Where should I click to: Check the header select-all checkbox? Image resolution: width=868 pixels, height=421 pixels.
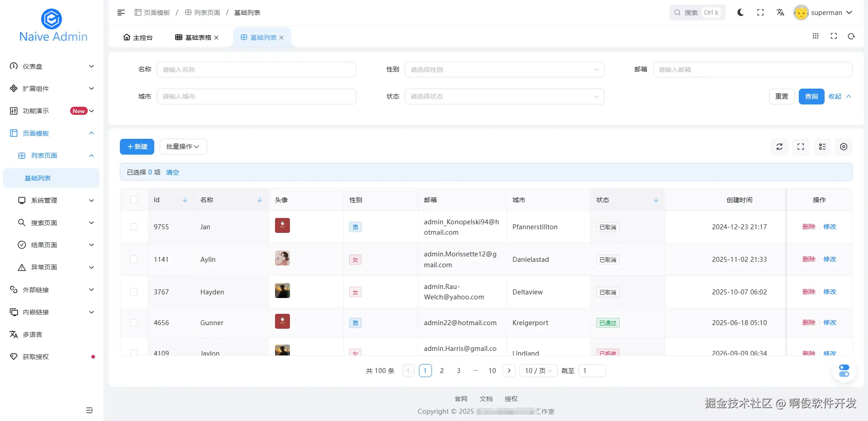134,199
